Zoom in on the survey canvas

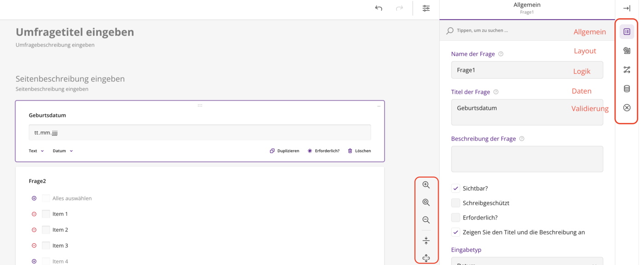pos(426,185)
